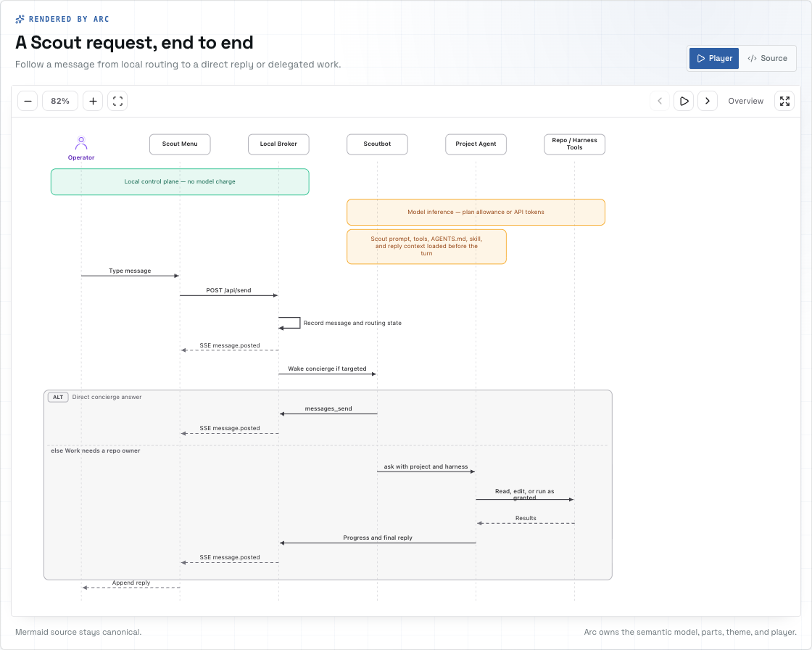The image size is (812, 650).
Task: Click the 'Results' return message label
Action: point(526,518)
